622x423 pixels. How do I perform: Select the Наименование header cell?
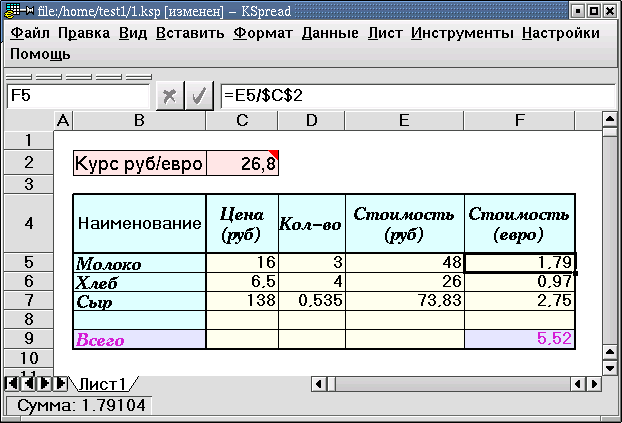140,223
